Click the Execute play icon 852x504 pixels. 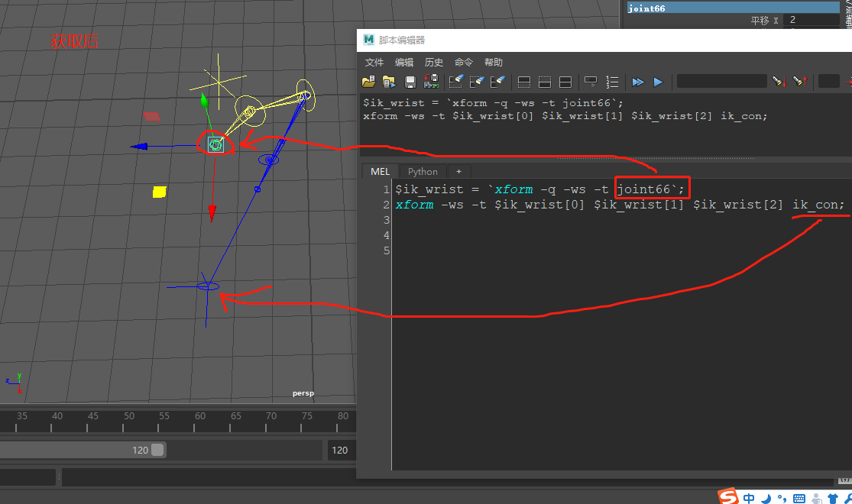pos(658,82)
